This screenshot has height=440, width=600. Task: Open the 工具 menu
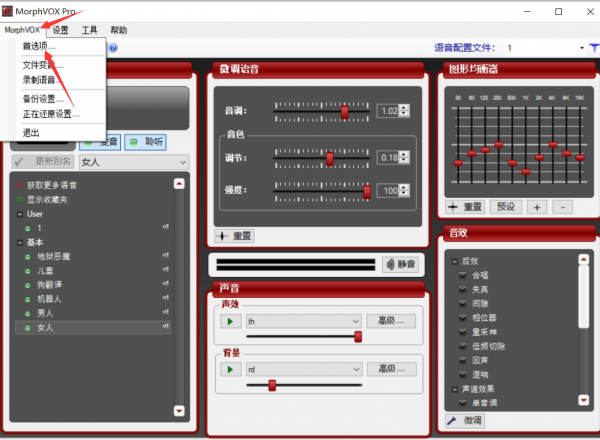point(89,30)
